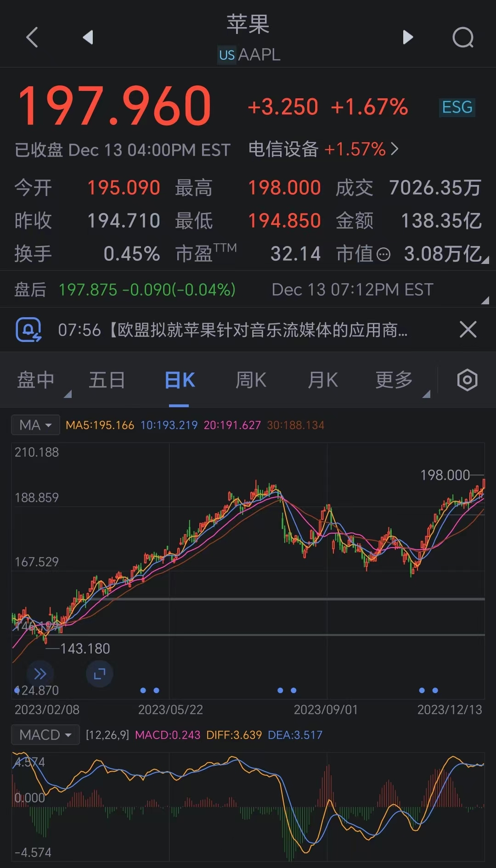
Task: Select the 日K daily candlestick tab
Action: click(179, 380)
